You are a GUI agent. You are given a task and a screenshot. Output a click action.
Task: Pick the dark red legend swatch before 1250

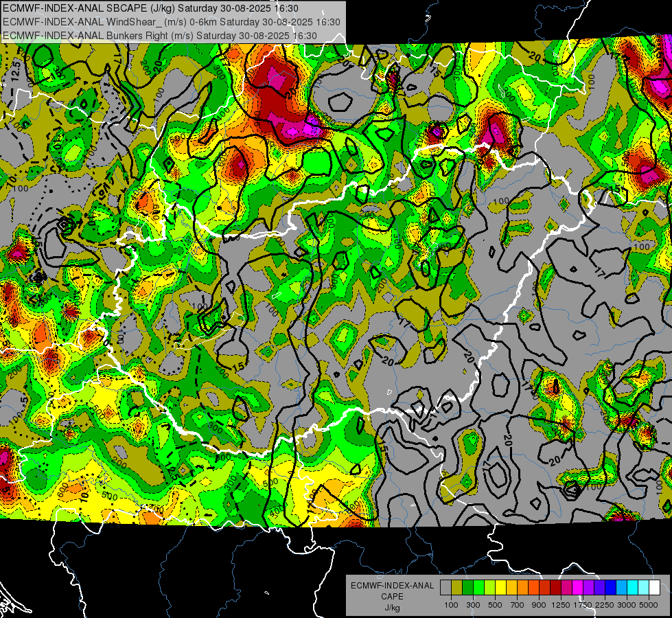coord(555,588)
